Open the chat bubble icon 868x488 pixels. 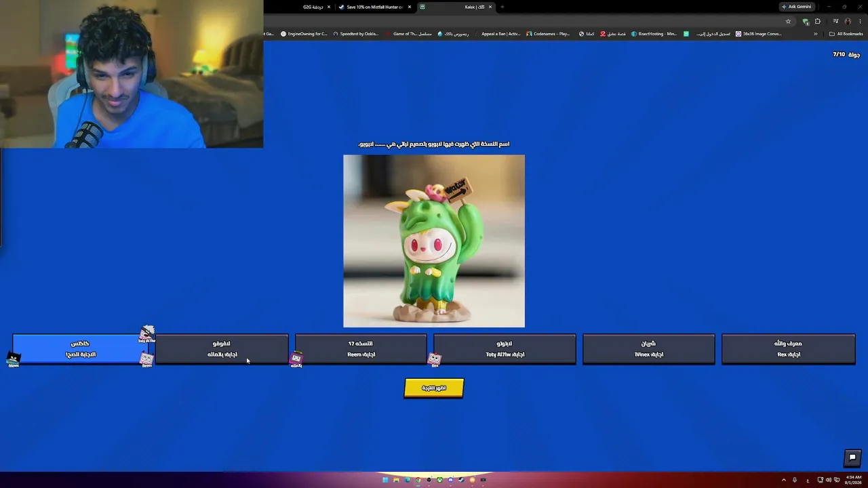tap(852, 457)
